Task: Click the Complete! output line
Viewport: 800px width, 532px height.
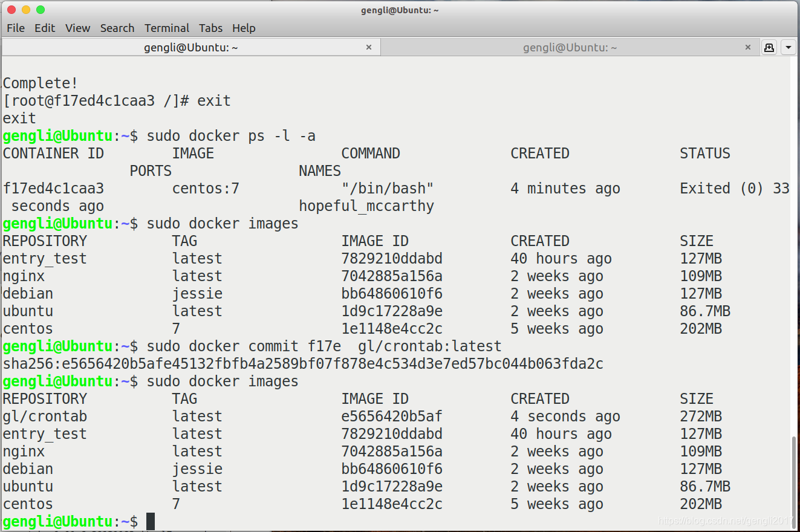Action: tap(41, 83)
